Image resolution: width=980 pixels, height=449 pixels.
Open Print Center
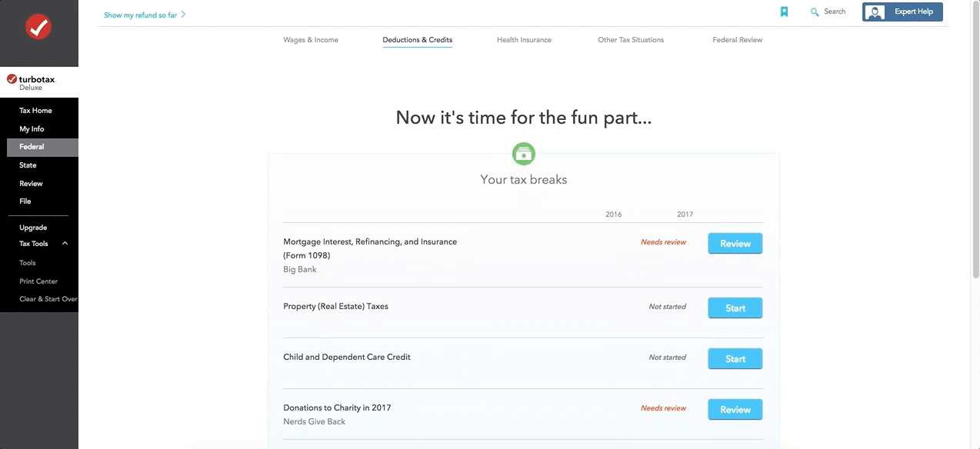[x=38, y=281]
